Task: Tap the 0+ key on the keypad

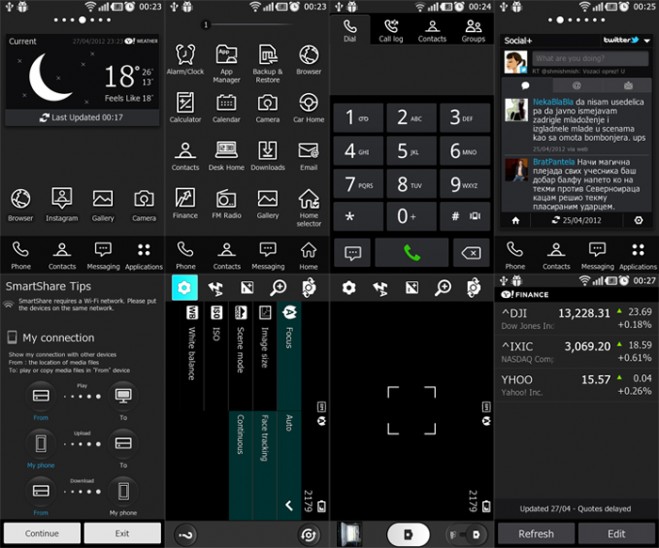Action: (411, 216)
